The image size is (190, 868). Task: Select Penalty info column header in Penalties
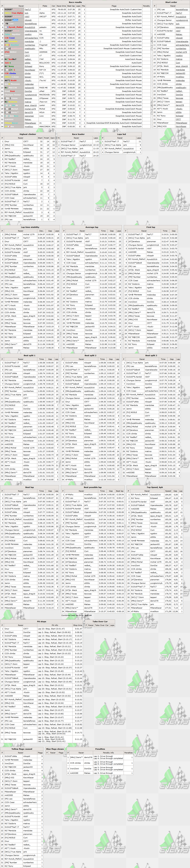point(108,752)
